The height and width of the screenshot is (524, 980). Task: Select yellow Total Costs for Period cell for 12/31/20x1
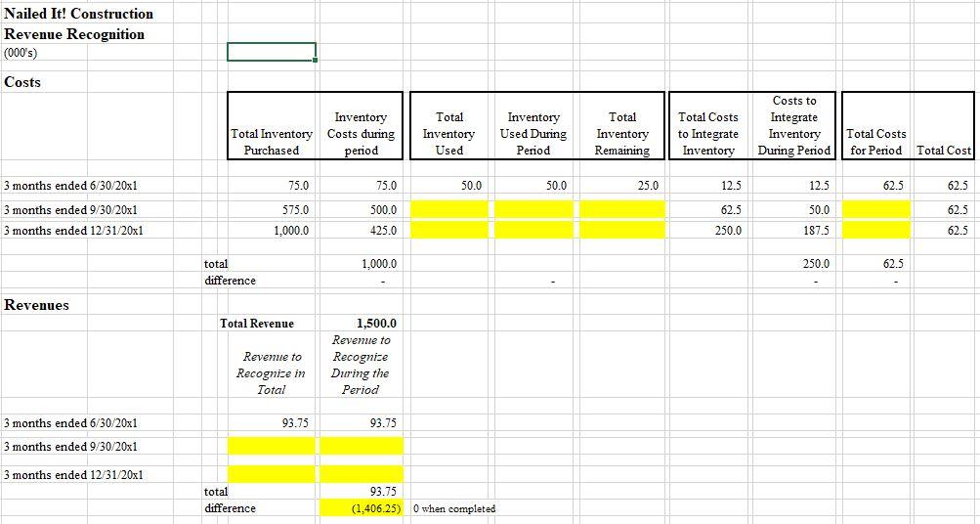(876, 230)
